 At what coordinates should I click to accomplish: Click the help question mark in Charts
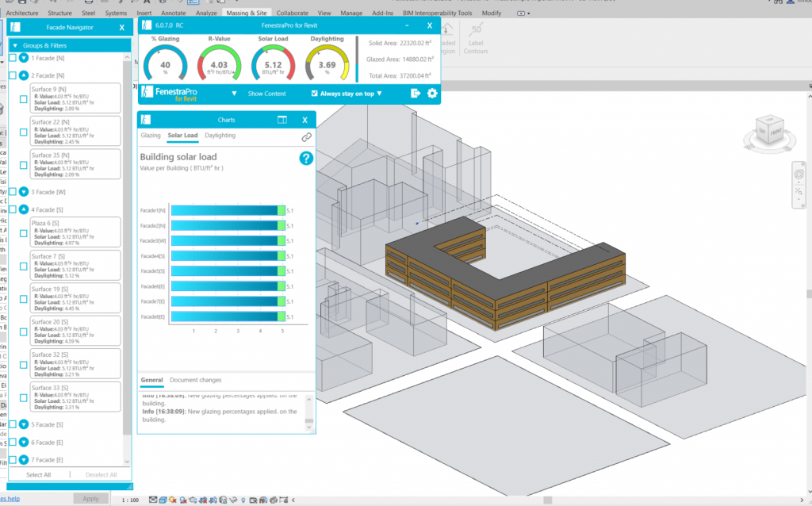(x=306, y=158)
